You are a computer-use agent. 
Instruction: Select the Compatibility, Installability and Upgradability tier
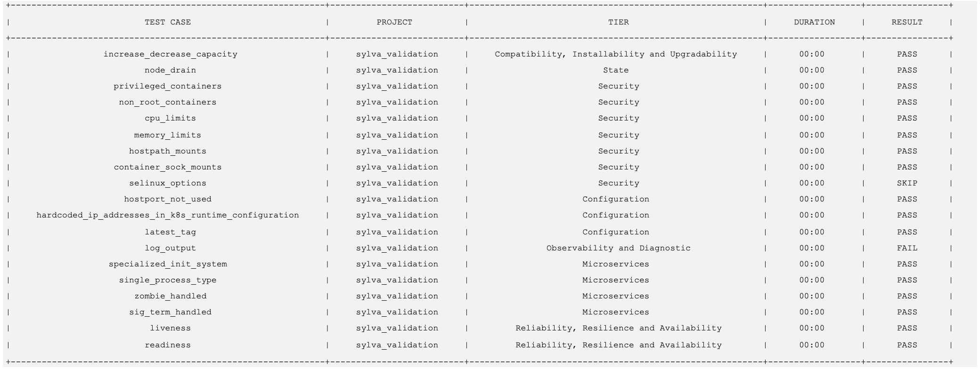click(x=616, y=54)
